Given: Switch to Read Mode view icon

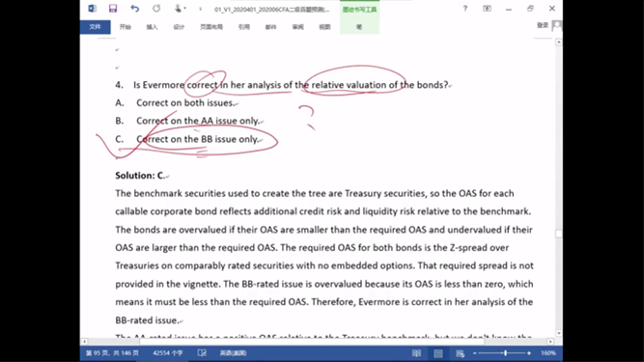Looking at the screenshot, I should pos(416,353).
